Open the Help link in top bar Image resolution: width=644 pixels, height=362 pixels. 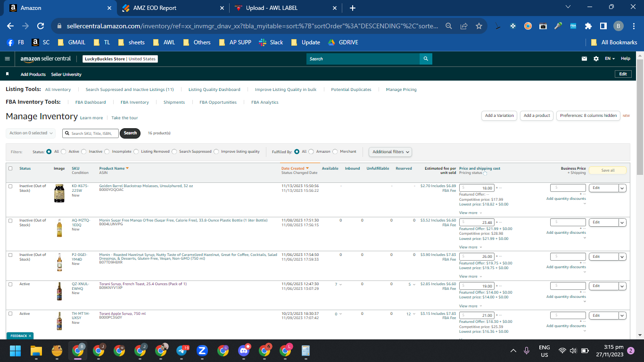(626, 59)
